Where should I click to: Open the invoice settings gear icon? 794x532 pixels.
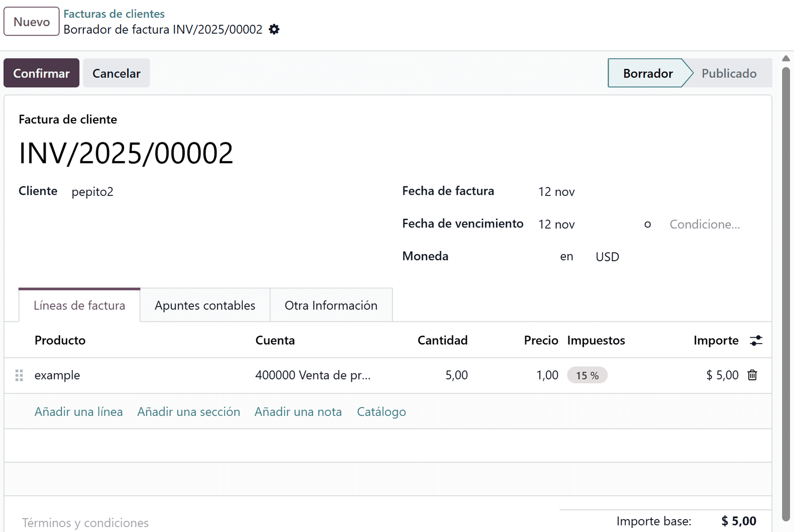(x=273, y=30)
